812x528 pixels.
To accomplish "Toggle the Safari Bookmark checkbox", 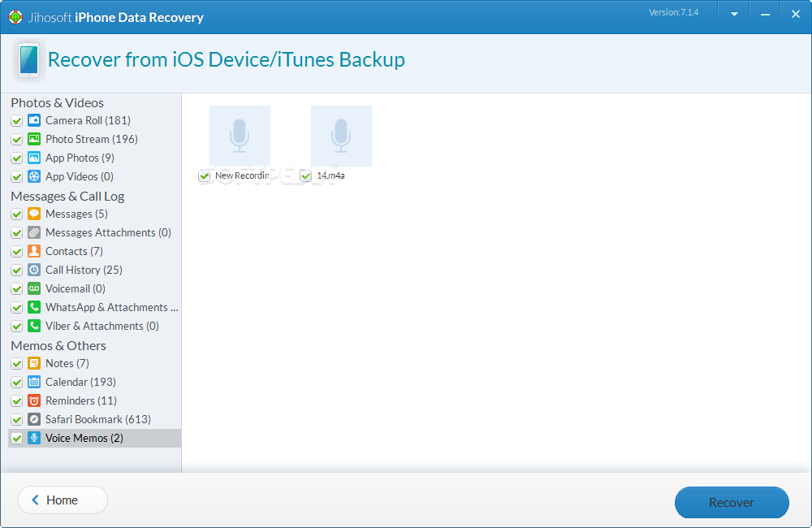I will [x=16, y=419].
